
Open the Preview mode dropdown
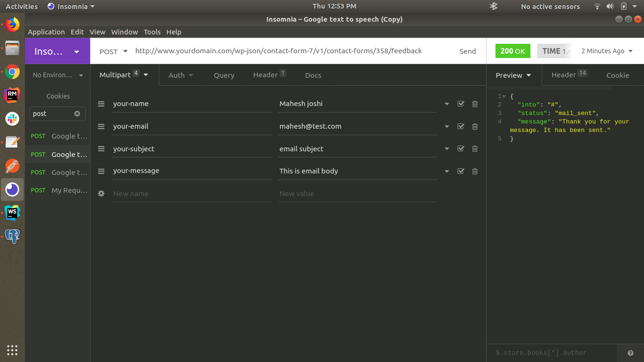513,75
